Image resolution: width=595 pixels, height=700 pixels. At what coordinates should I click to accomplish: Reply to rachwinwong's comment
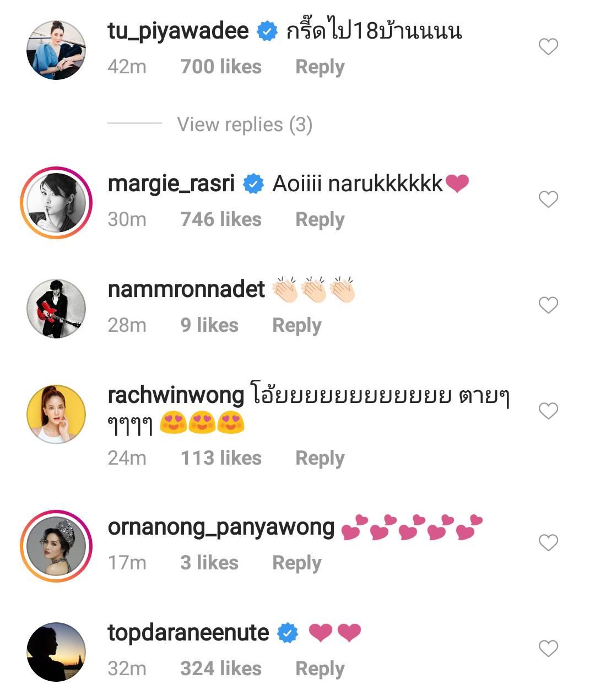[x=320, y=458]
